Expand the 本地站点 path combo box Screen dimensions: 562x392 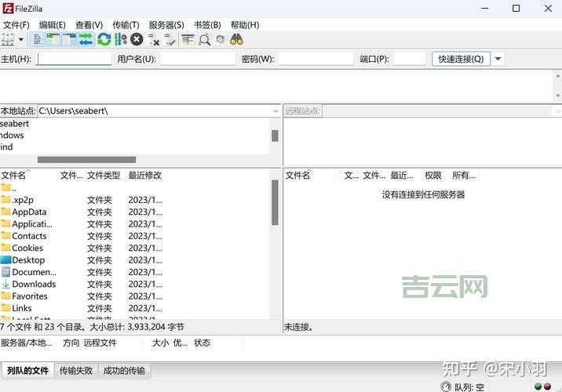coord(276,111)
